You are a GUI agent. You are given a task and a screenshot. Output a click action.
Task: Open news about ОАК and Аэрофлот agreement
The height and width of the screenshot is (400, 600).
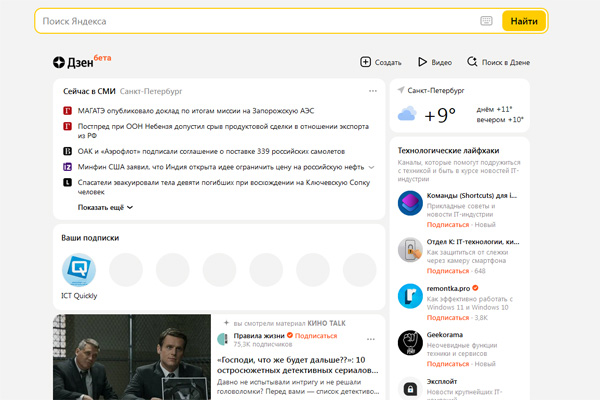click(211, 151)
